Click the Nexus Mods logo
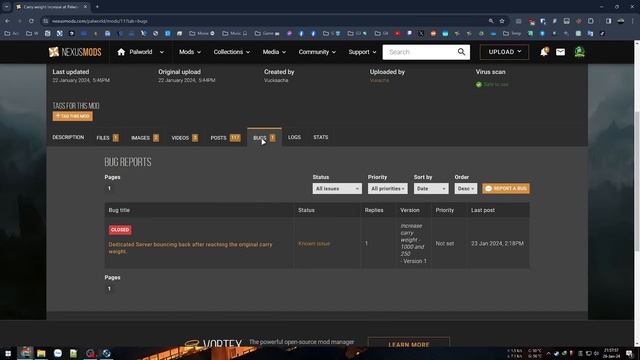 point(75,52)
